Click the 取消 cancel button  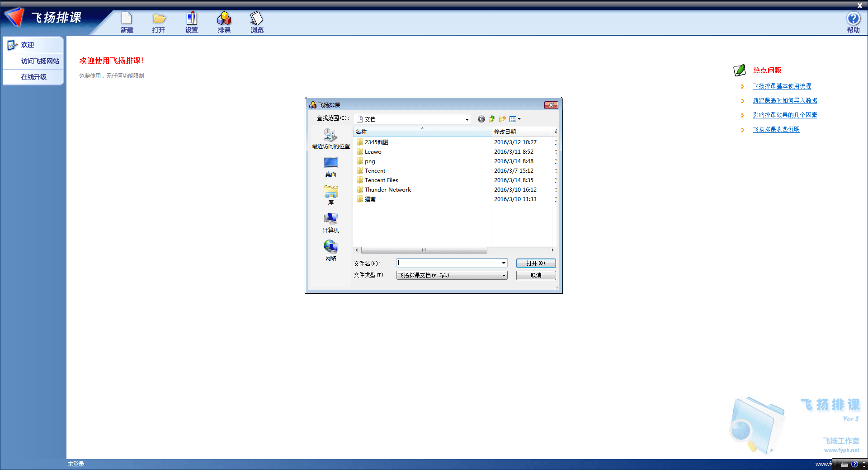click(x=536, y=275)
